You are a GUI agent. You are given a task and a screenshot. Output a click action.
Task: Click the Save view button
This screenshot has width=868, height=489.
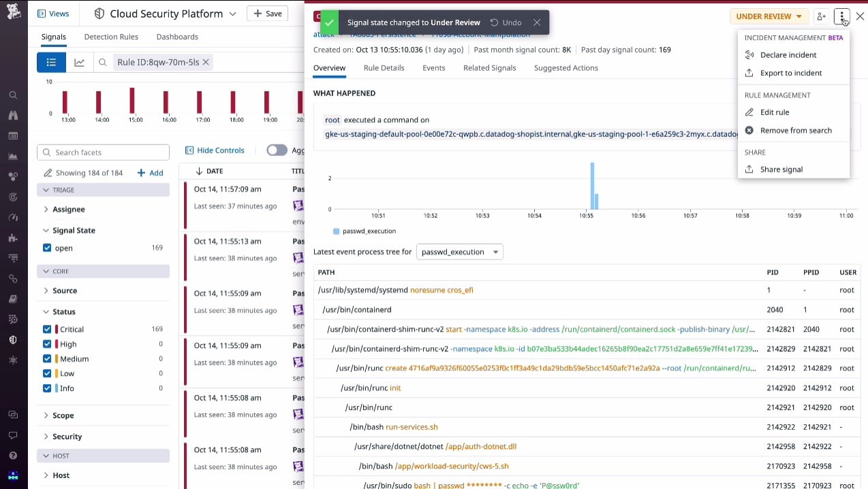(267, 14)
